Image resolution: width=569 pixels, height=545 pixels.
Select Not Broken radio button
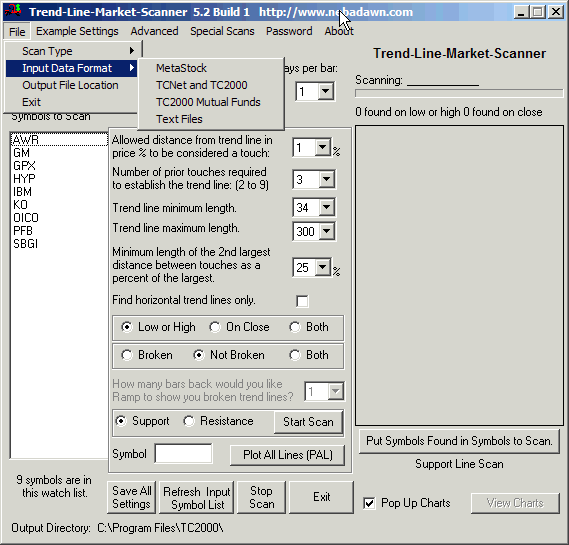[x=199, y=355]
